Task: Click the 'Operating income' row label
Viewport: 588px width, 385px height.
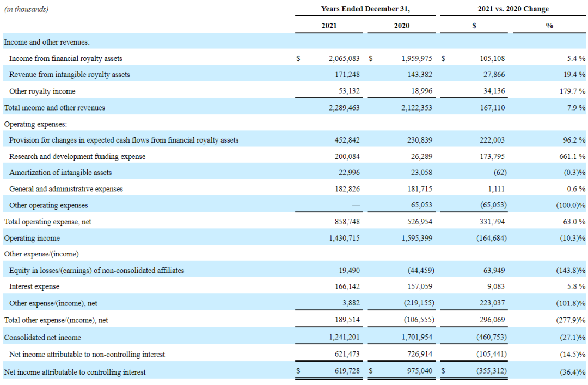Action: (x=32, y=239)
